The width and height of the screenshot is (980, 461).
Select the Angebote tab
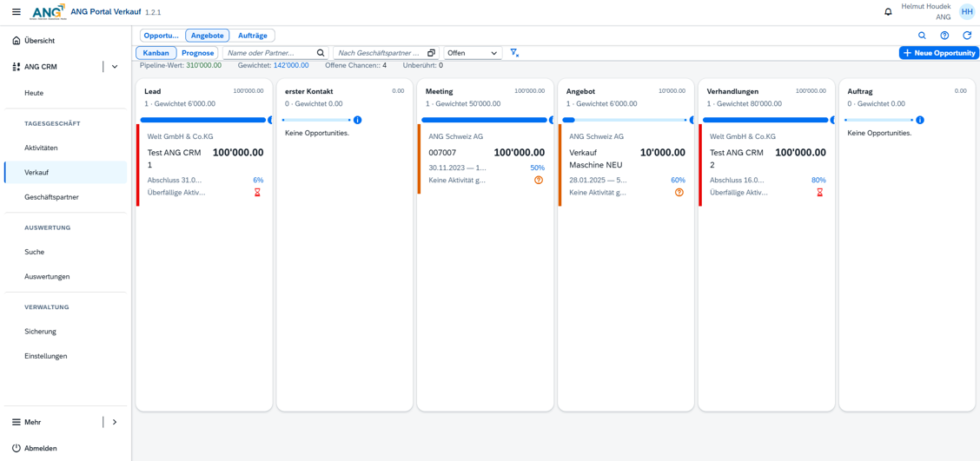(208, 36)
